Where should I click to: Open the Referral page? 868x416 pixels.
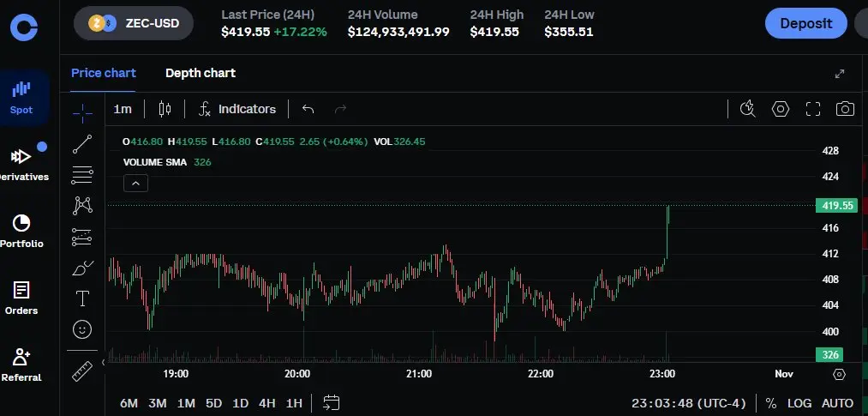(x=21, y=365)
